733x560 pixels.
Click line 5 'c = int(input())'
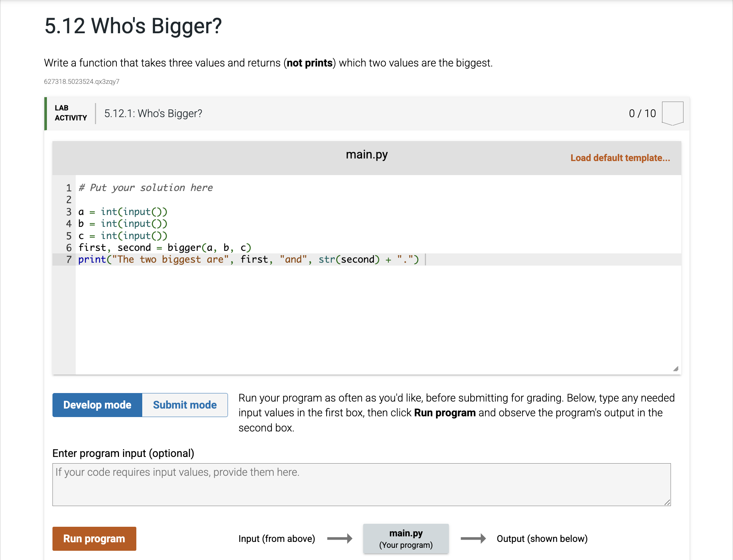point(123,236)
